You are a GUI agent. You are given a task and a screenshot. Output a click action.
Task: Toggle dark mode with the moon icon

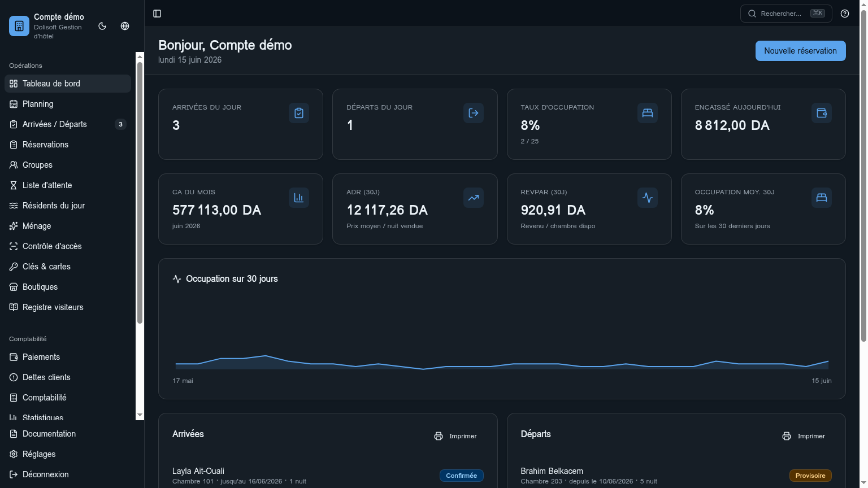point(102,26)
